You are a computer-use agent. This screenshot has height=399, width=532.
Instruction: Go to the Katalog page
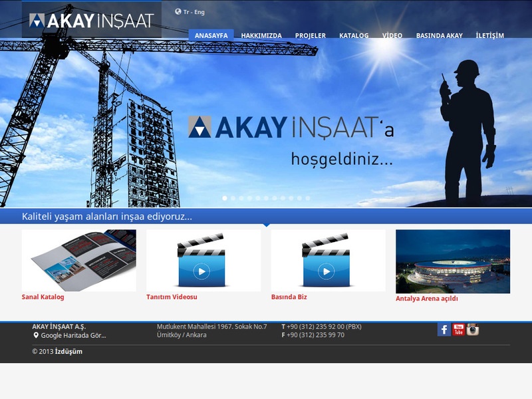click(x=354, y=35)
